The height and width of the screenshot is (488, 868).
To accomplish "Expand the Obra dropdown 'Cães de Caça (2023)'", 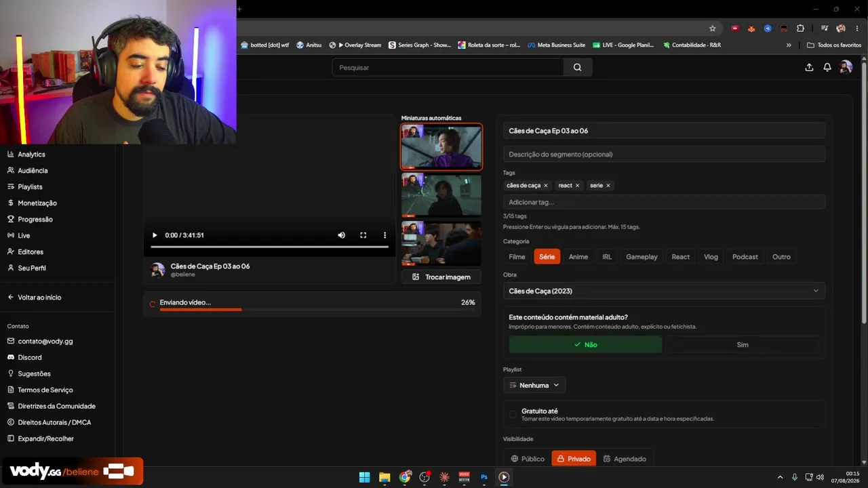I will [664, 291].
